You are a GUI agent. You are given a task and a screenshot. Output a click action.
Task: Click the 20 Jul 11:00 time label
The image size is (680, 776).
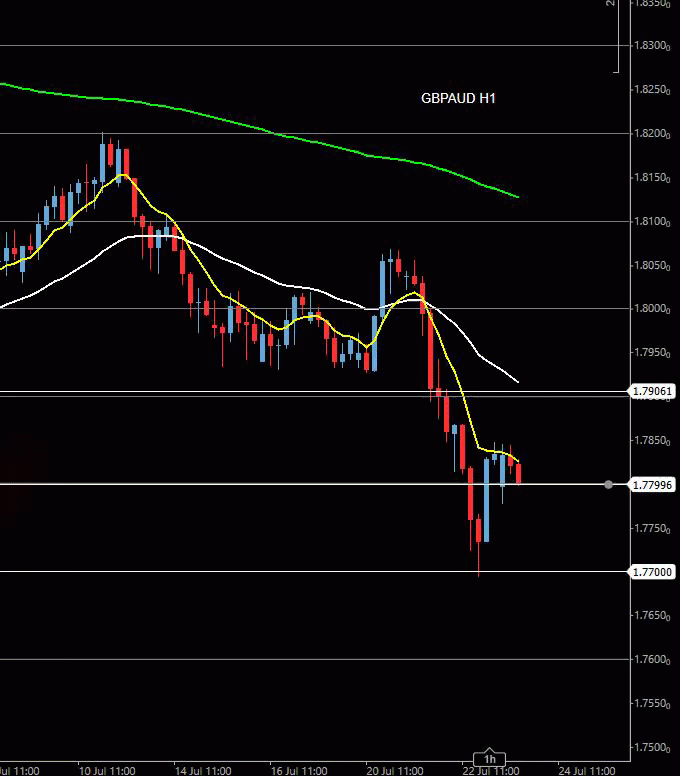pyautogui.click(x=395, y=771)
